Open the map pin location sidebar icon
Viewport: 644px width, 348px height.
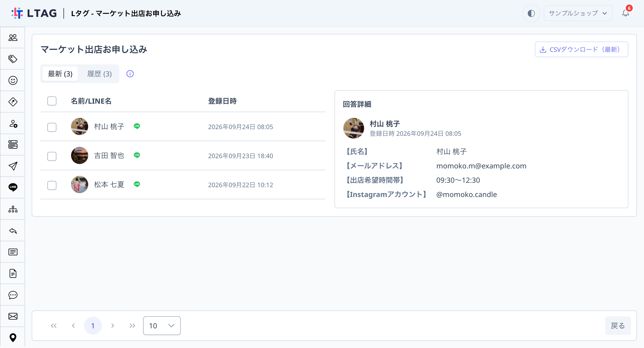coord(13,338)
